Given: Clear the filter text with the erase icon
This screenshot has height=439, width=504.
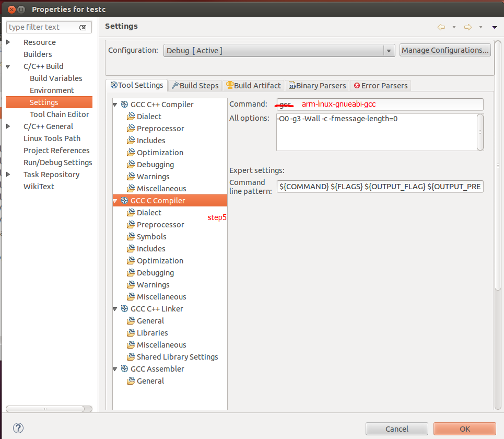Looking at the screenshot, I should pos(83,28).
